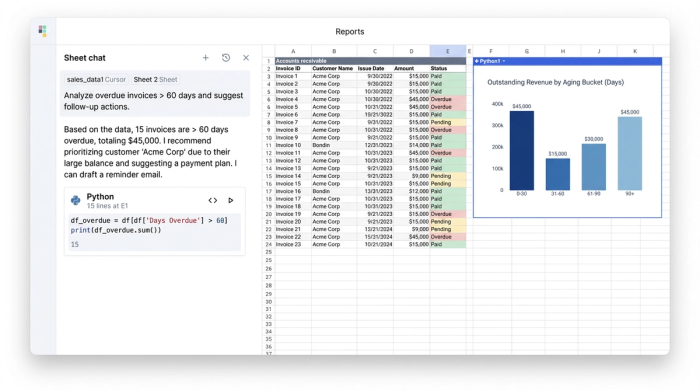Select column K header
Screen dimensions: 700x391
point(635,51)
